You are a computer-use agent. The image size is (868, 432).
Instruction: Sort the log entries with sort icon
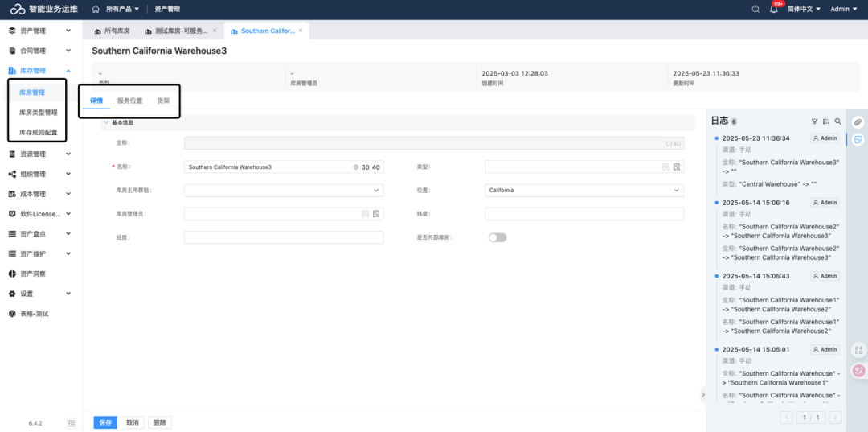coord(826,121)
